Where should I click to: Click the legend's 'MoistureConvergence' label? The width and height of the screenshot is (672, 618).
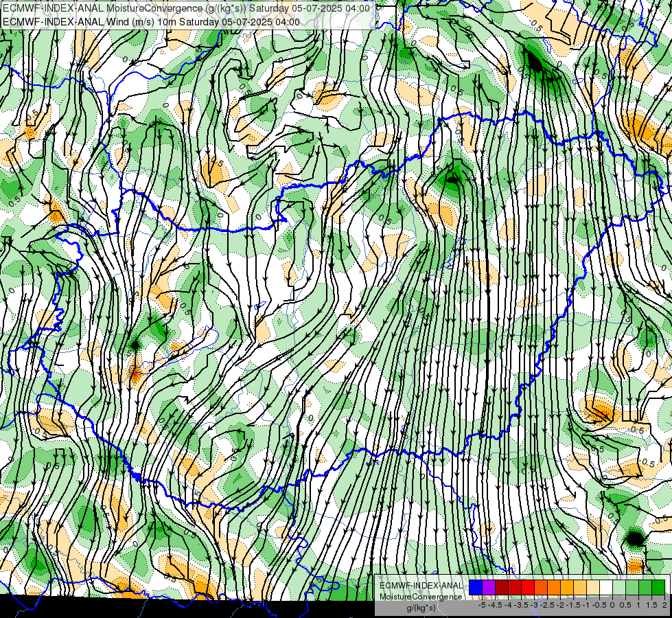click(x=421, y=597)
